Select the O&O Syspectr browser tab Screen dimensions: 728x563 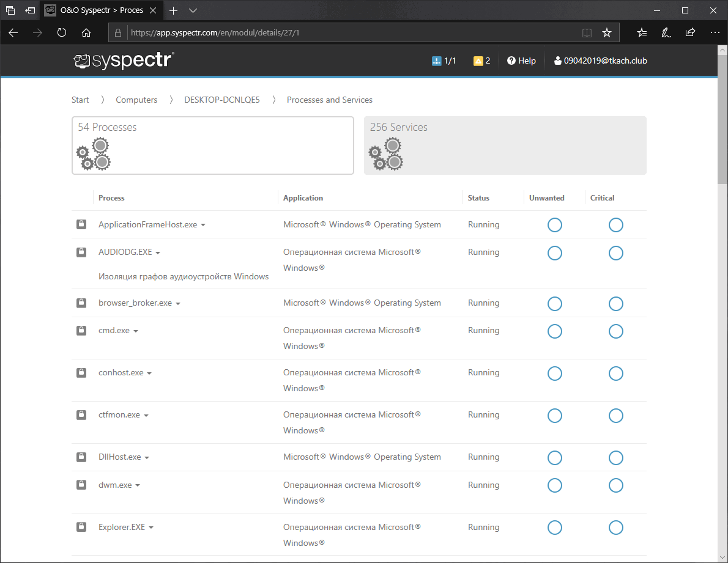[101, 10]
